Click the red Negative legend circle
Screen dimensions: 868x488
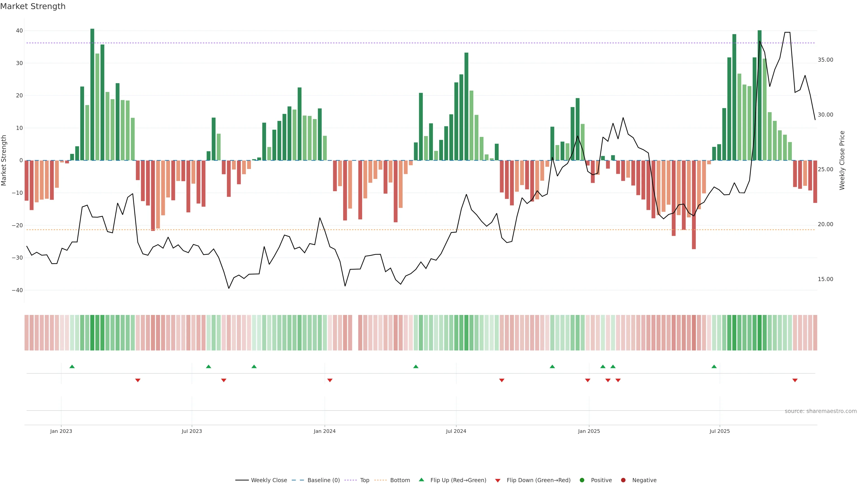click(x=623, y=480)
